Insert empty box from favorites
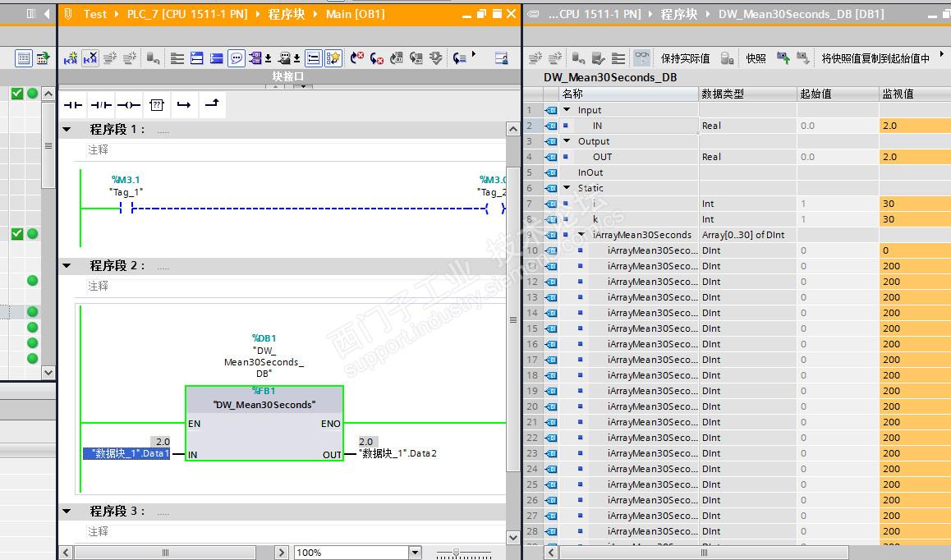This screenshot has width=951, height=560. pyautogui.click(x=157, y=105)
